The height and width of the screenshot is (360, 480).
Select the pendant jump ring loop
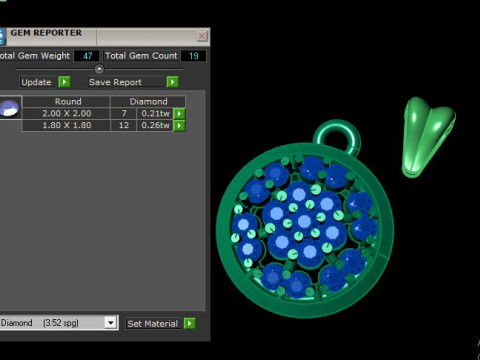pos(337,137)
